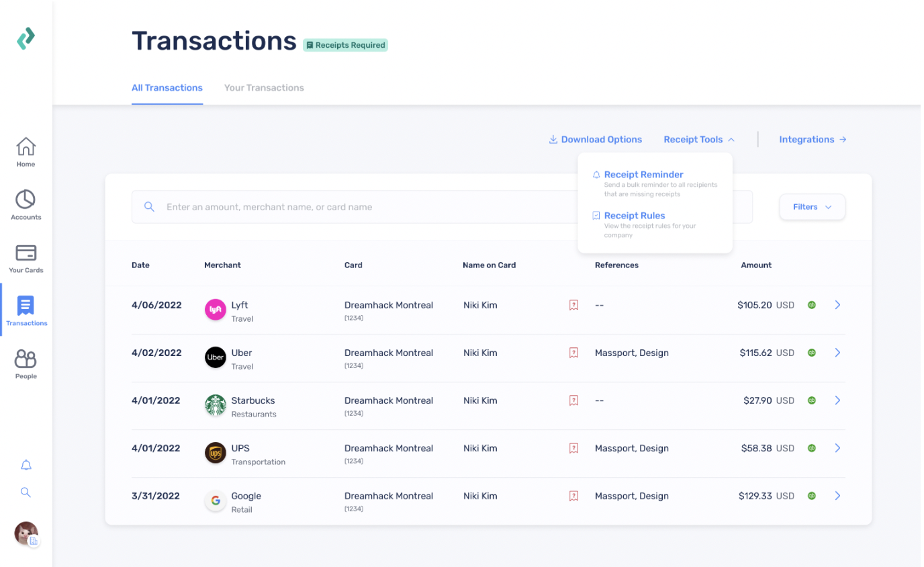
Task: Click the Lyft merchant logo
Action: [x=215, y=309]
